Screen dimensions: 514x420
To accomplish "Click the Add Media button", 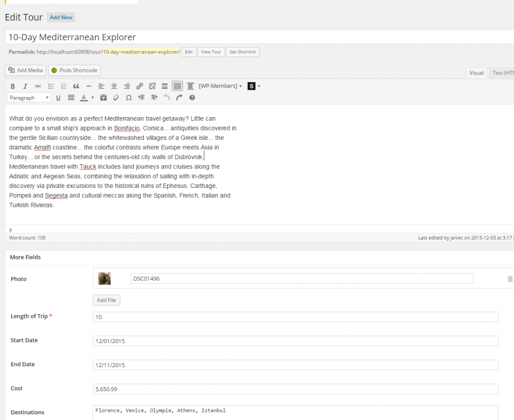I will 26,70.
